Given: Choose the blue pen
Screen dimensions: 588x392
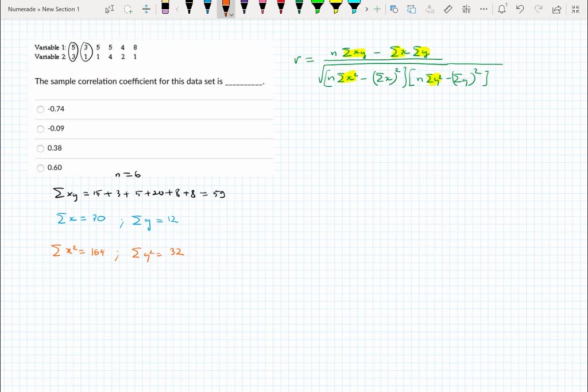Looking at the screenshot, I should pos(207,9).
